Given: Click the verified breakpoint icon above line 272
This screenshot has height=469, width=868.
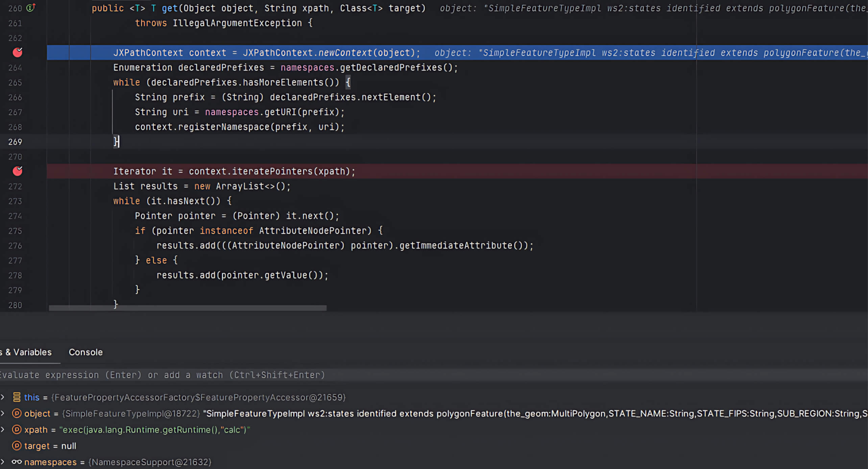Looking at the screenshot, I should point(17,171).
